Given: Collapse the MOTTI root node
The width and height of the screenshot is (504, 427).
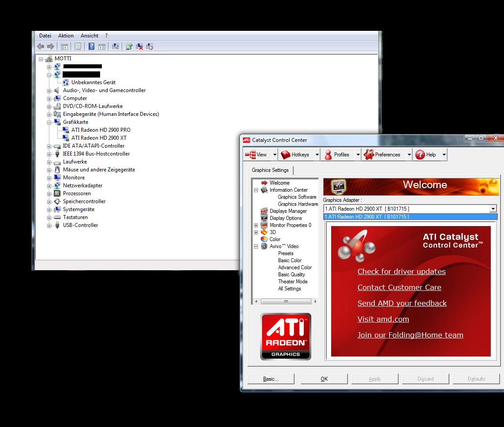Looking at the screenshot, I should point(41,59).
